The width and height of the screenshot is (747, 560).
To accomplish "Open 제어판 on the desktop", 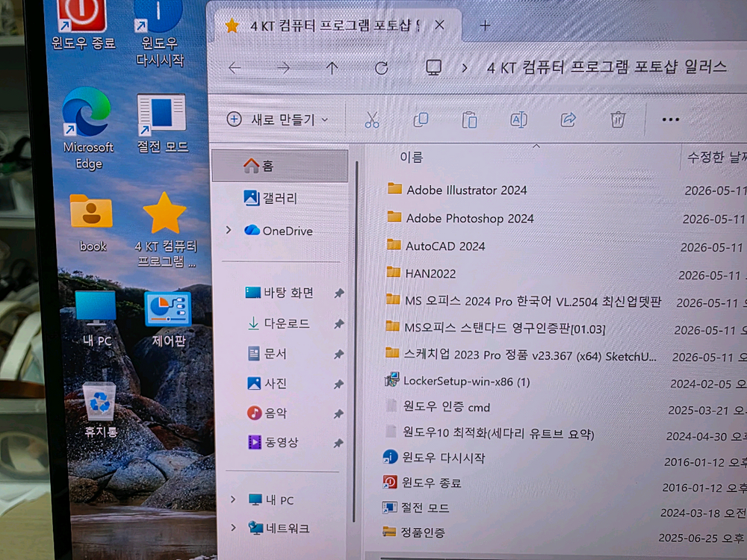I will point(168,319).
